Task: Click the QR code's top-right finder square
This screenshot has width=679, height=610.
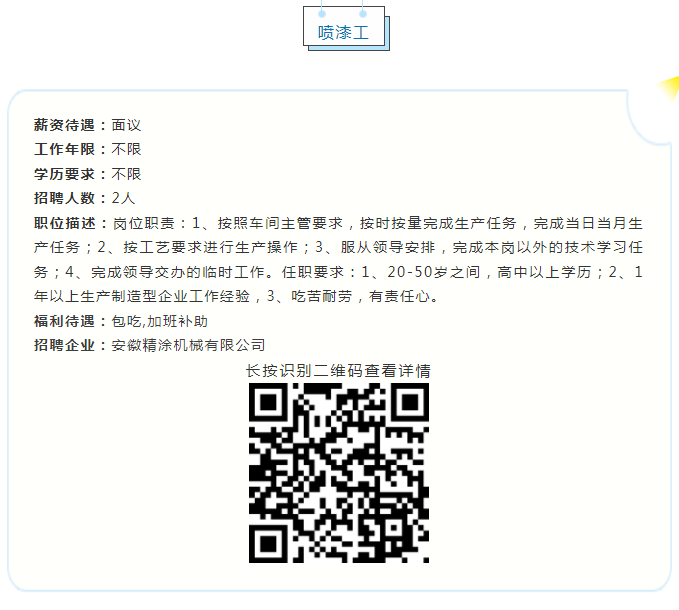Action: click(x=410, y=402)
